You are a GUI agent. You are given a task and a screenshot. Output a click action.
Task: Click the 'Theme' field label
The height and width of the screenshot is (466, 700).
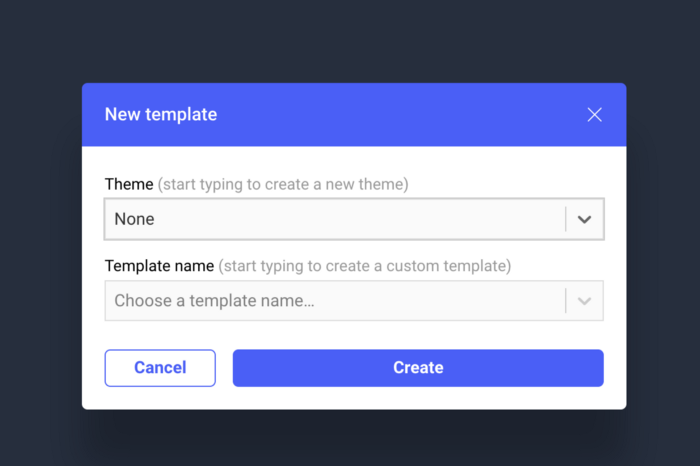tap(129, 185)
